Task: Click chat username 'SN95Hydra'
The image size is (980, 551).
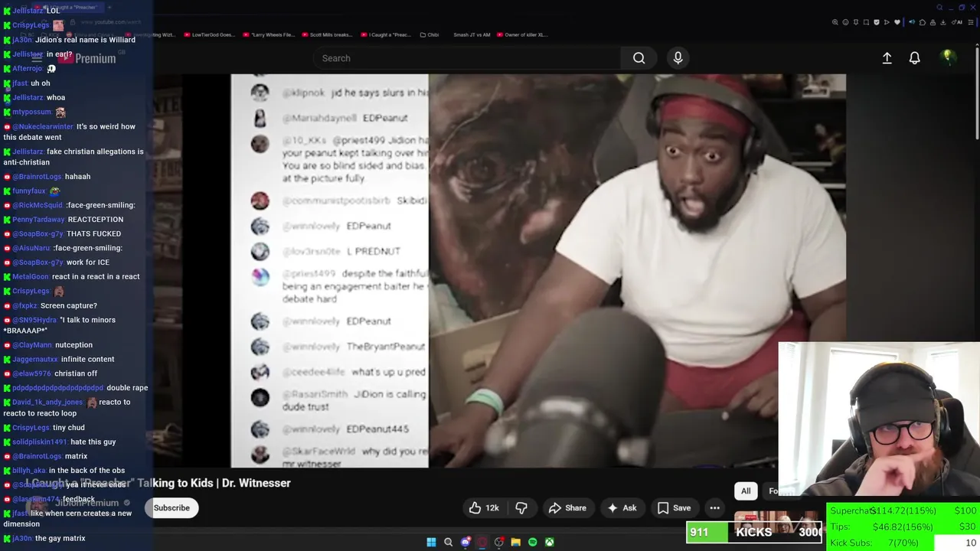Action: point(34,320)
